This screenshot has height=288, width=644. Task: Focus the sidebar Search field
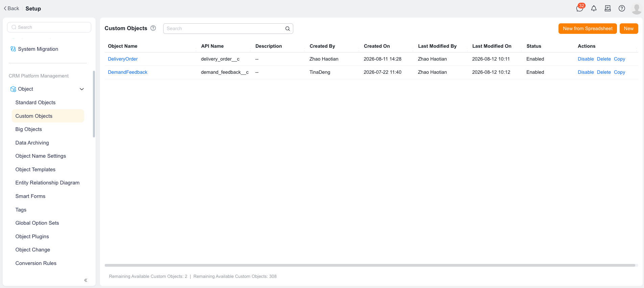tap(49, 27)
